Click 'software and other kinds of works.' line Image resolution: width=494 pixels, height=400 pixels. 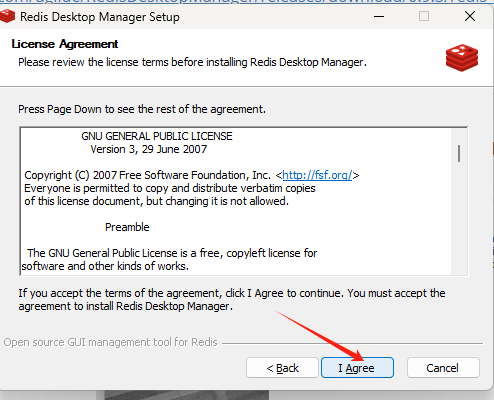pos(105,266)
